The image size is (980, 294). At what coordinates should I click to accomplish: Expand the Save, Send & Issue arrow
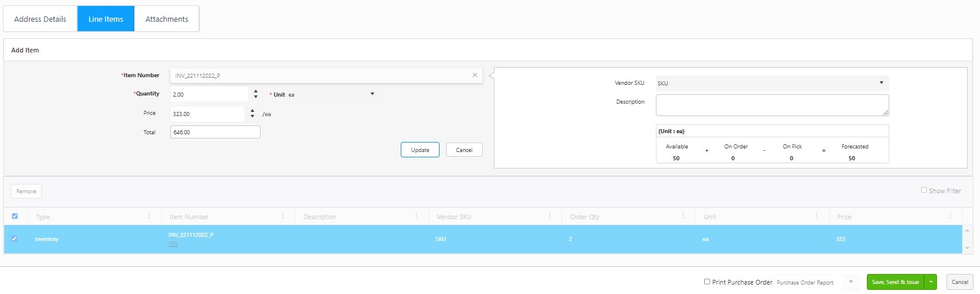click(930, 282)
